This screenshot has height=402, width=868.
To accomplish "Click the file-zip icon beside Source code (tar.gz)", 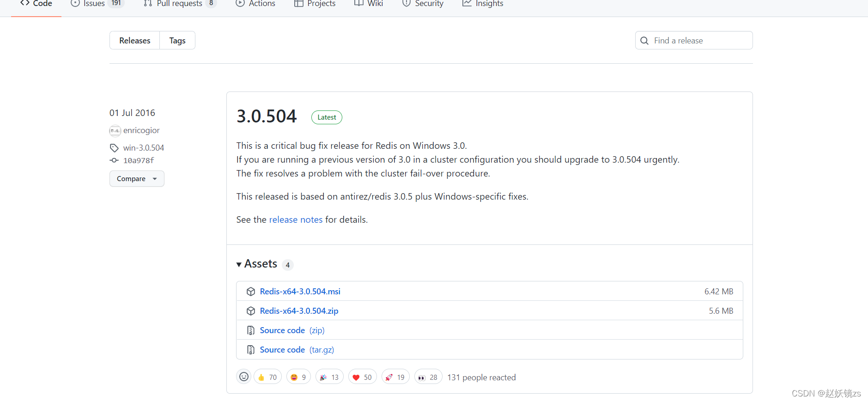I will 251,350.
